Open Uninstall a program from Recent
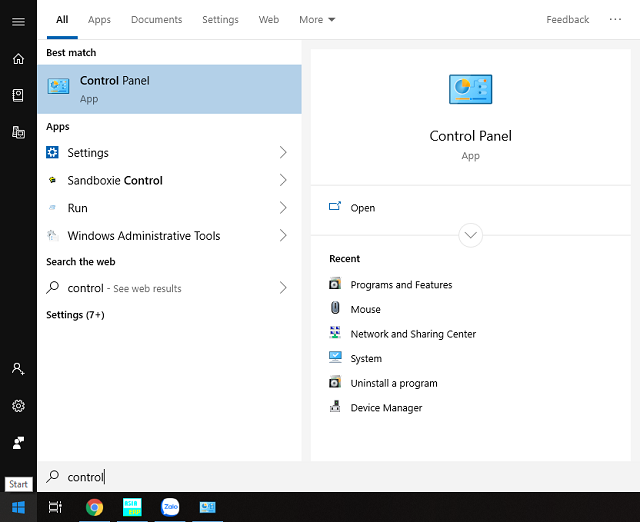640x522 pixels. click(x=394, y=383)
